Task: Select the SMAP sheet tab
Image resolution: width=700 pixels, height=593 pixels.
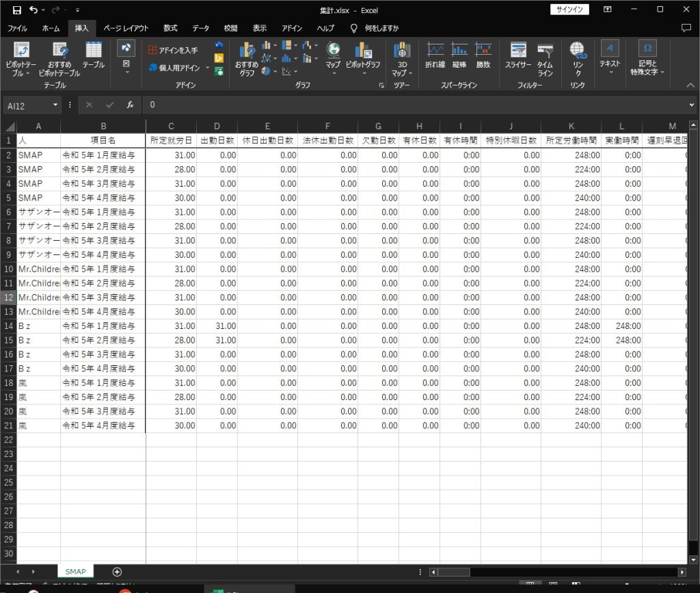Action: (x=75, y=572)
